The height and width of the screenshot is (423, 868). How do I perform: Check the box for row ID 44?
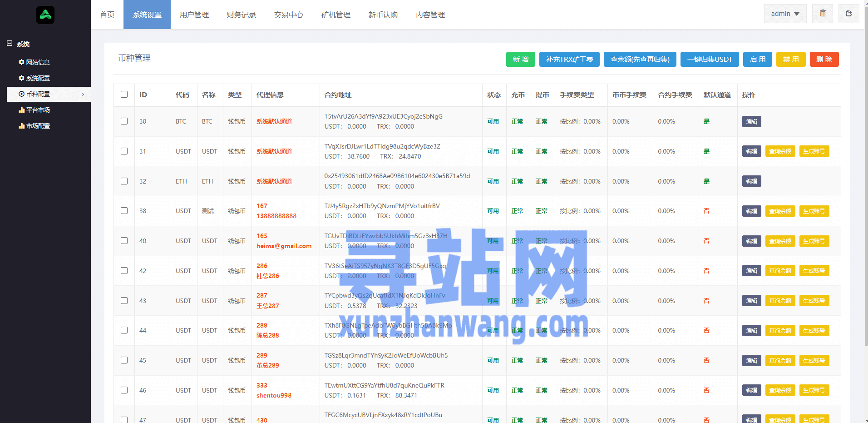click(124, 330)
